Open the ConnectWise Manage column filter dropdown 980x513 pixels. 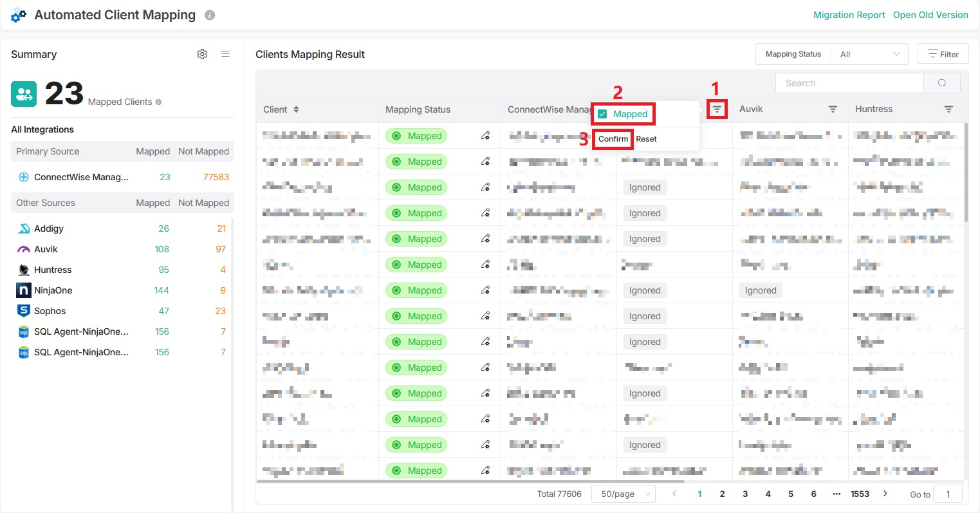tap(717, 109)
